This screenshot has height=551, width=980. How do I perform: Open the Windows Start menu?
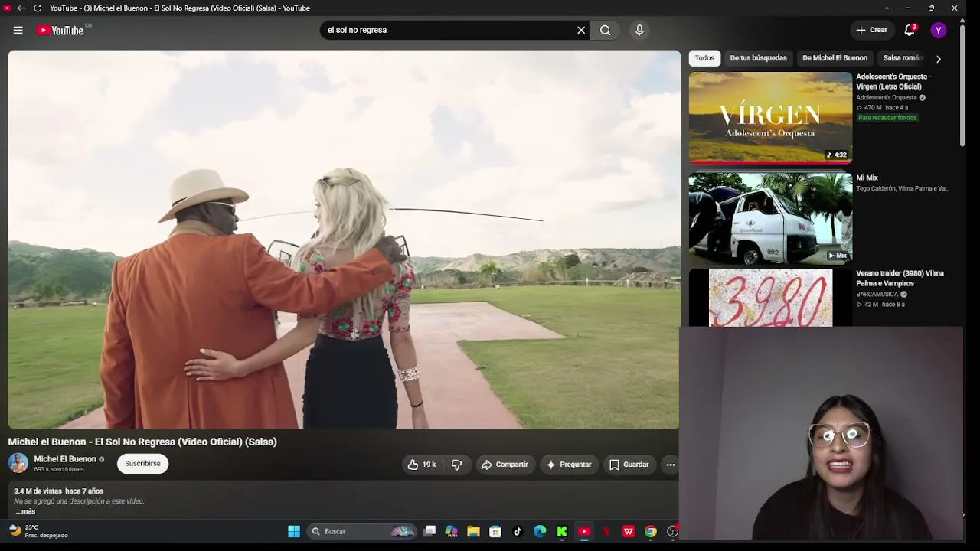(x=294, y=532)
